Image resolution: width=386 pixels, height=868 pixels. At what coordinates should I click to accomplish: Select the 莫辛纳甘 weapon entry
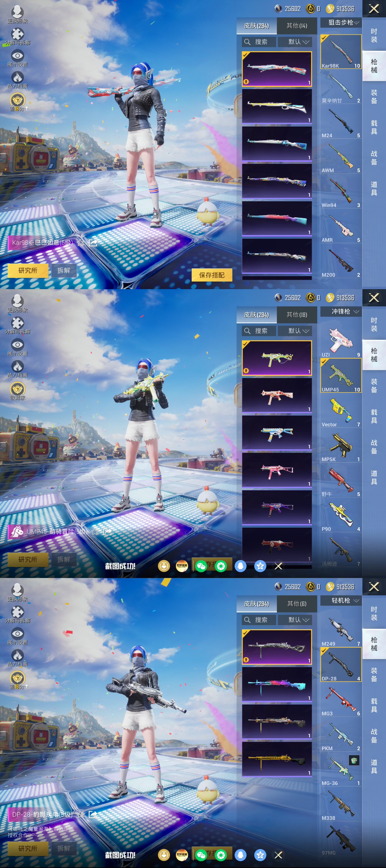341,87
